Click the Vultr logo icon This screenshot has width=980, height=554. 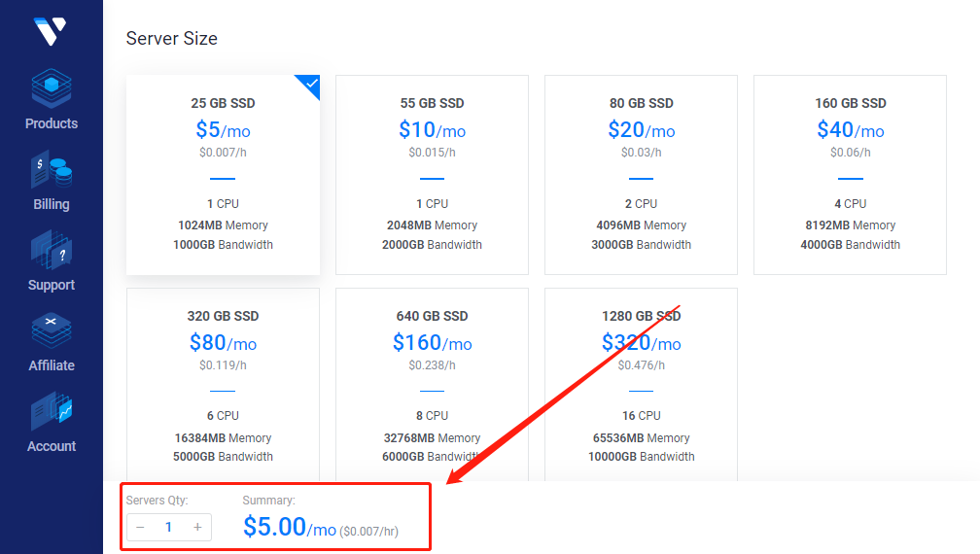pos(49,31)
